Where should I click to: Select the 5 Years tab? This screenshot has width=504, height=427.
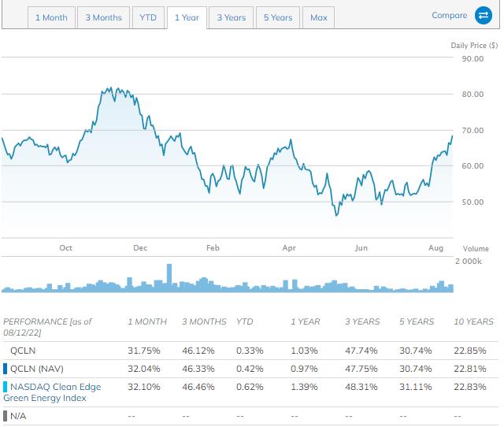tap(277, 17)
